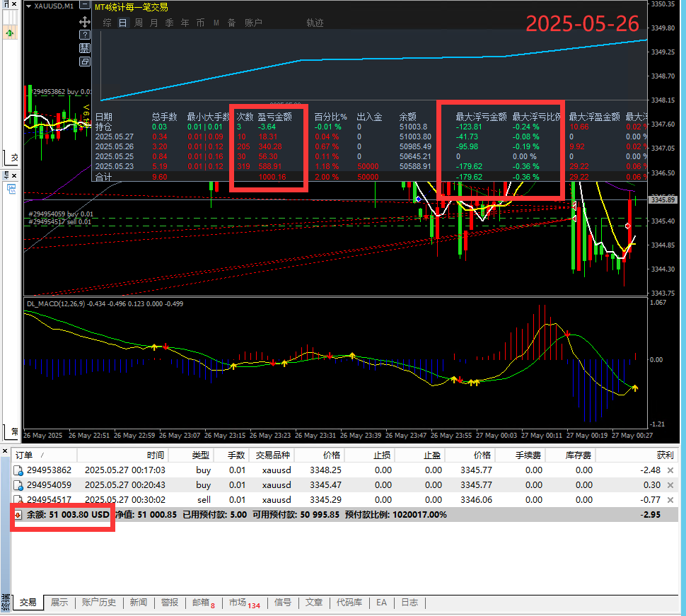Select the 年 yearly tab
Viewport: 686px width, 616px height.
tap(185, 23)
